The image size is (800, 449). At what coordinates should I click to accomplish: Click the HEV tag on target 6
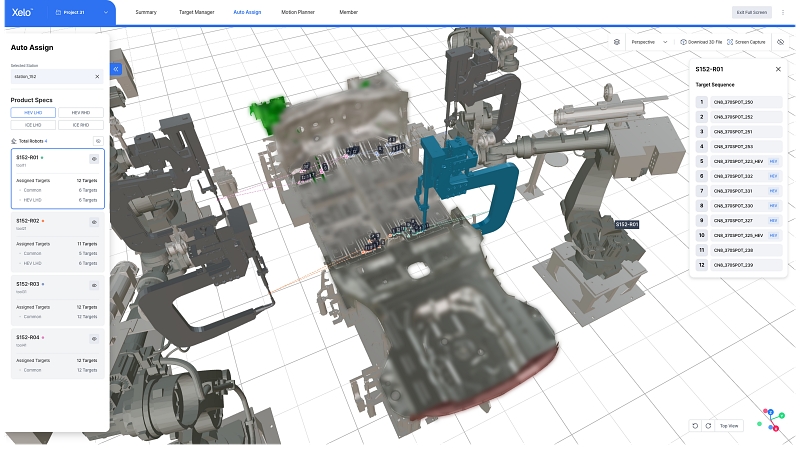point(773,176)
